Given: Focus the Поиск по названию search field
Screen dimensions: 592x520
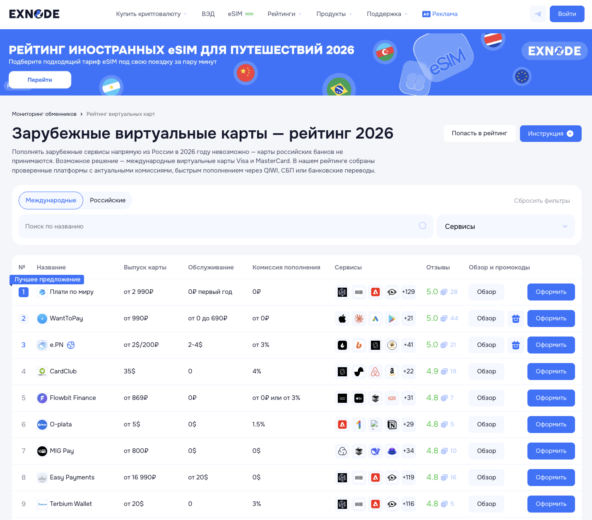Looking at the screenshot, I should coord(225,226).
